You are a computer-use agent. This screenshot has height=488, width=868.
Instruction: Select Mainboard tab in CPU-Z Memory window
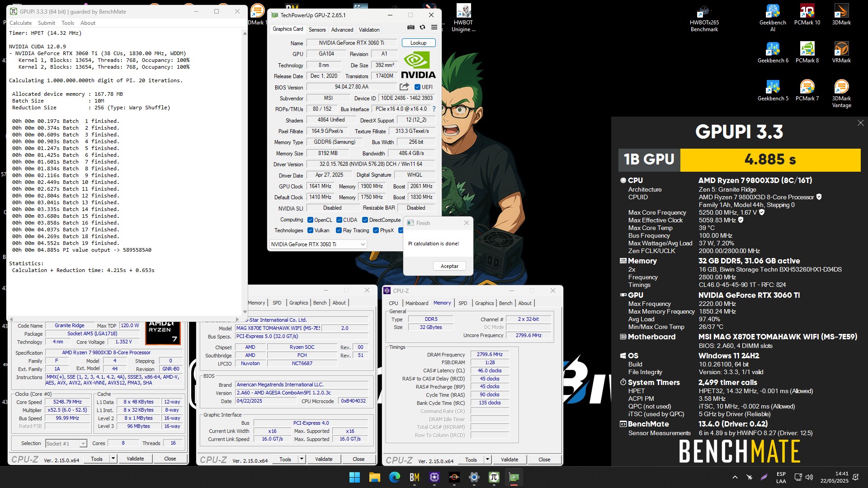tap(417, 303)
